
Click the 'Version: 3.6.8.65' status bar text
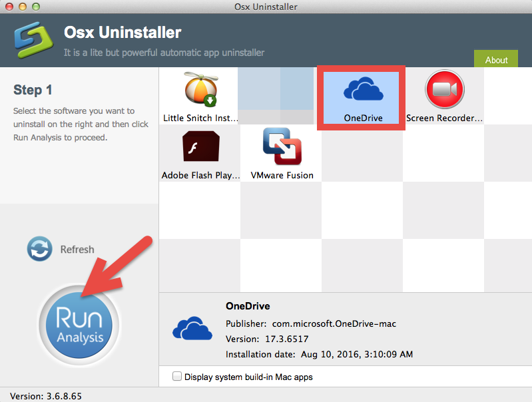(x=46, y=396)
